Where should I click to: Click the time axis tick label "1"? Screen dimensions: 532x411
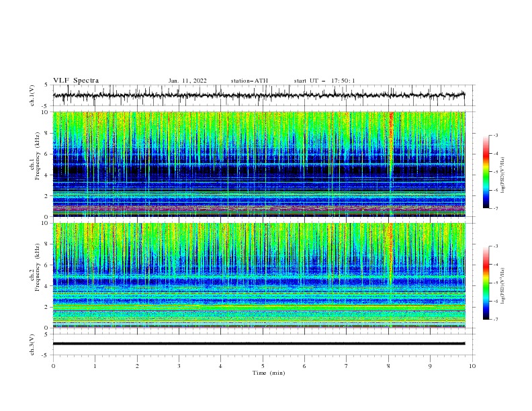pos(95,366)
